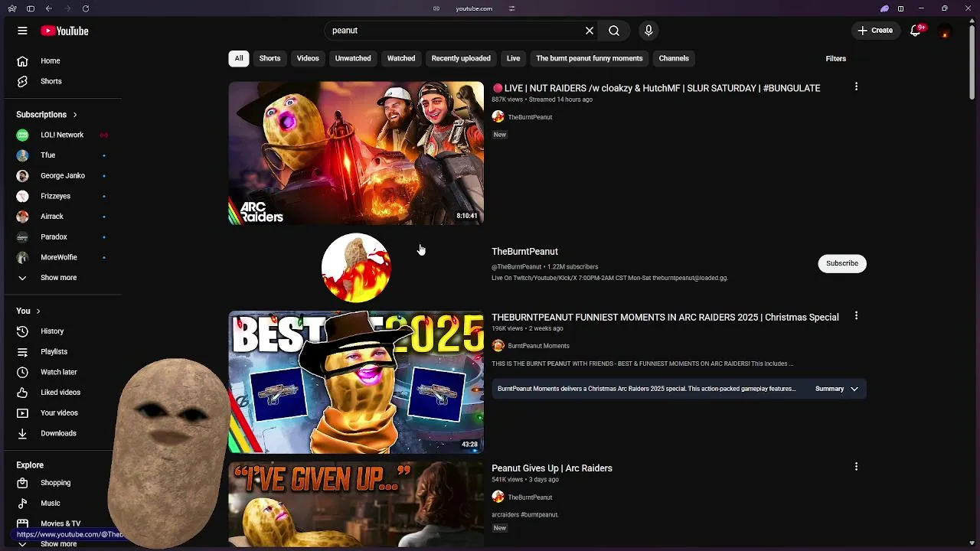Start voice search with the microphone
The height and width of the screenshot is (551, 980).
[648, 31]
